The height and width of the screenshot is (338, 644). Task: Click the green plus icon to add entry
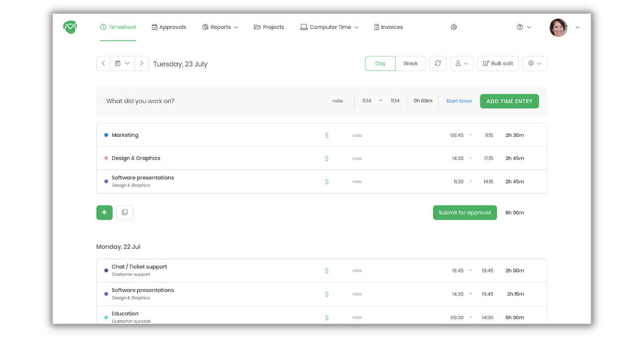(x=104, y=212)
